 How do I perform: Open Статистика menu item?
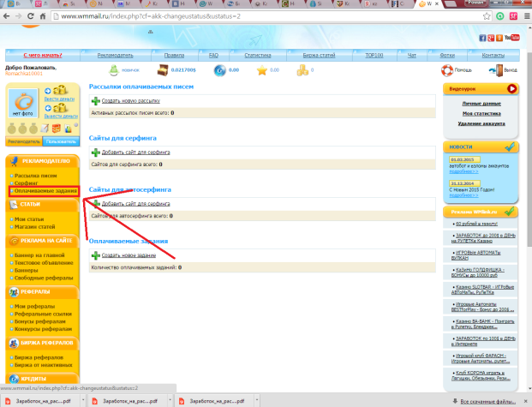258,55
